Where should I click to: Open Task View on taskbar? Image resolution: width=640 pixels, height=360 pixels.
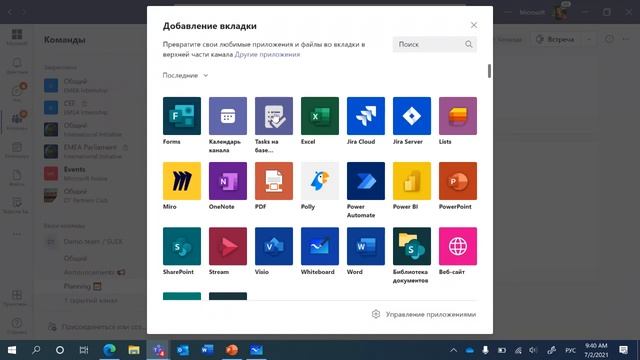[x=84, y=350]
